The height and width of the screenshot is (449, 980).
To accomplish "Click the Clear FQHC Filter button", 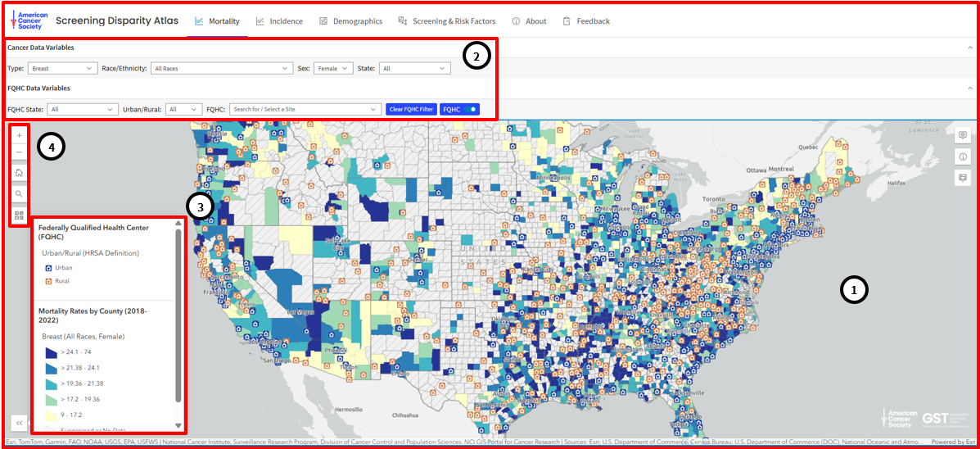I will click(411, 109).
